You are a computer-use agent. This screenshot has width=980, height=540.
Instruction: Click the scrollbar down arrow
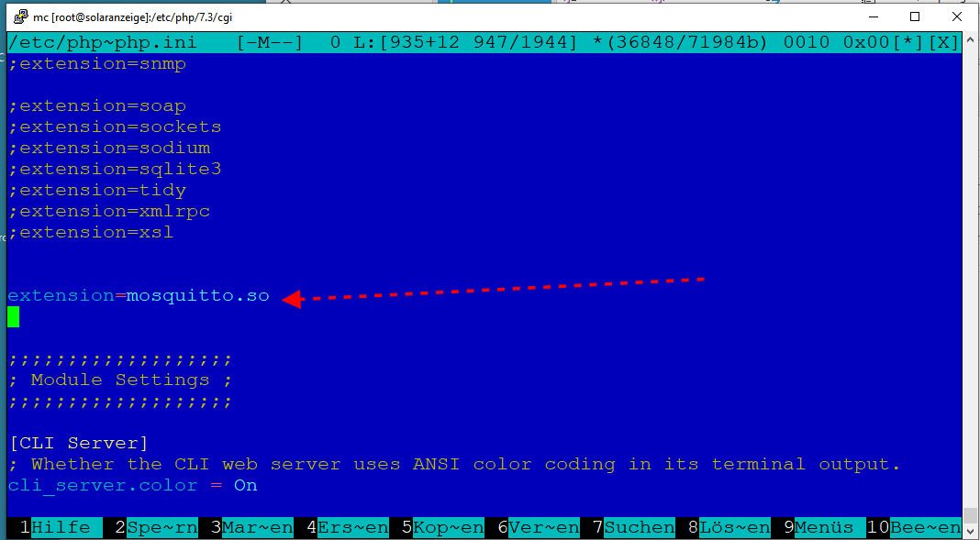[x=971, y=532]
